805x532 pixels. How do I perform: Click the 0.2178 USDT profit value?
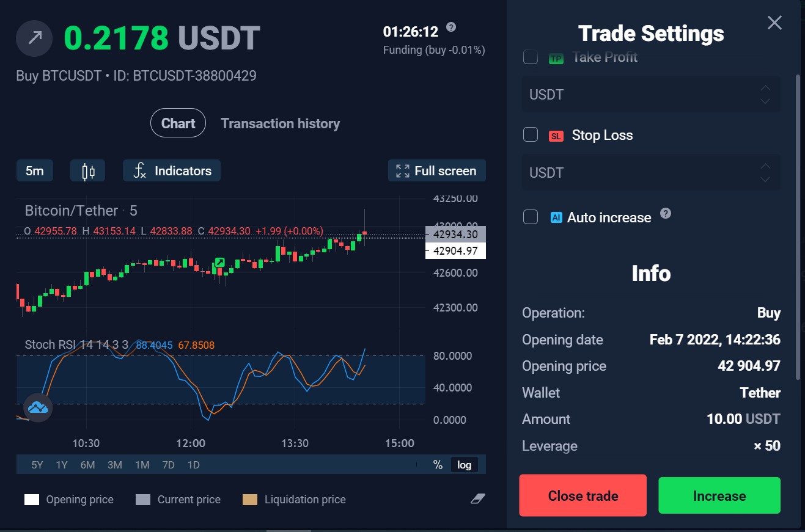click(x=162, y=38)
